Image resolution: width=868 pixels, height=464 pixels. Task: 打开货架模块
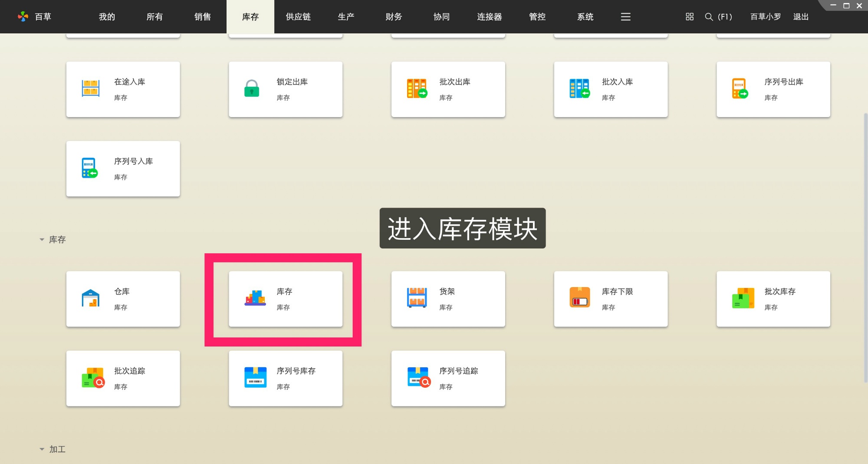(448, 298)
